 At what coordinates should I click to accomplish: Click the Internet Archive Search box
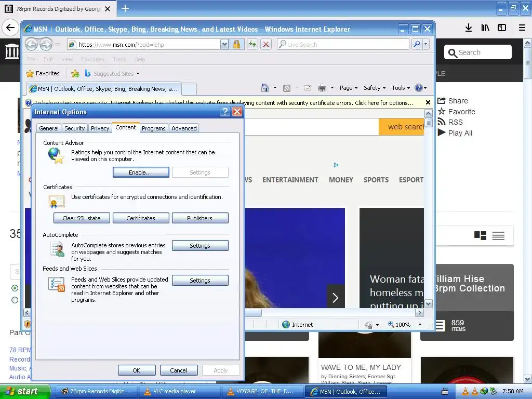478,52
